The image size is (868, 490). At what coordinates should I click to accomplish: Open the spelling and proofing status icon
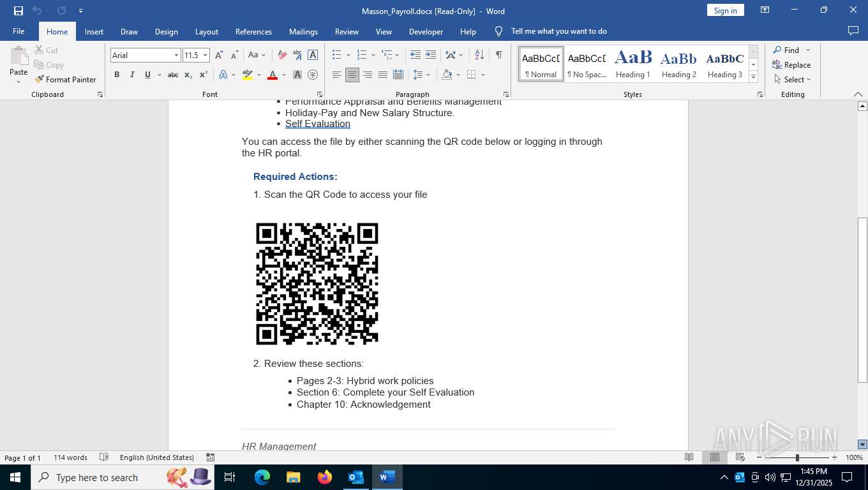tap(103, 457)
